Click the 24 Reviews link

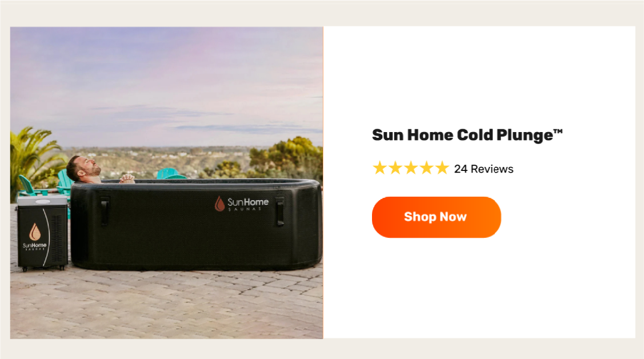(483, 169)
